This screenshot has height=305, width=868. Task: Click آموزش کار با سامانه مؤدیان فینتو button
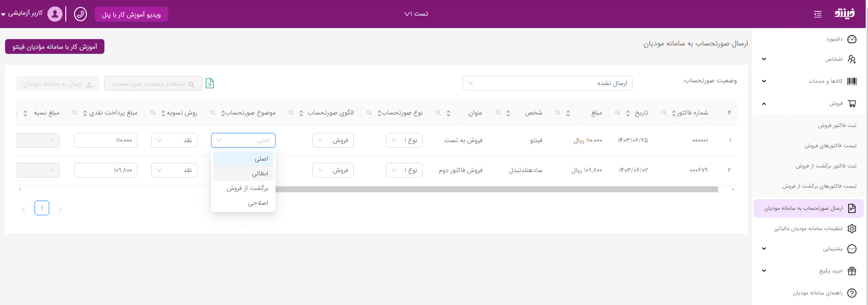pyautogui.click(x=55, y=46)
